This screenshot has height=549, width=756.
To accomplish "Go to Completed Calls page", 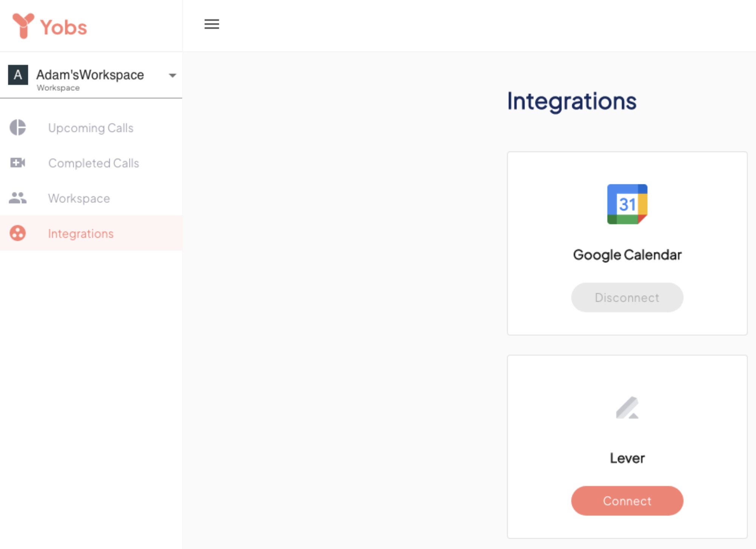I will pyautogui.click(x=94, y=163).
